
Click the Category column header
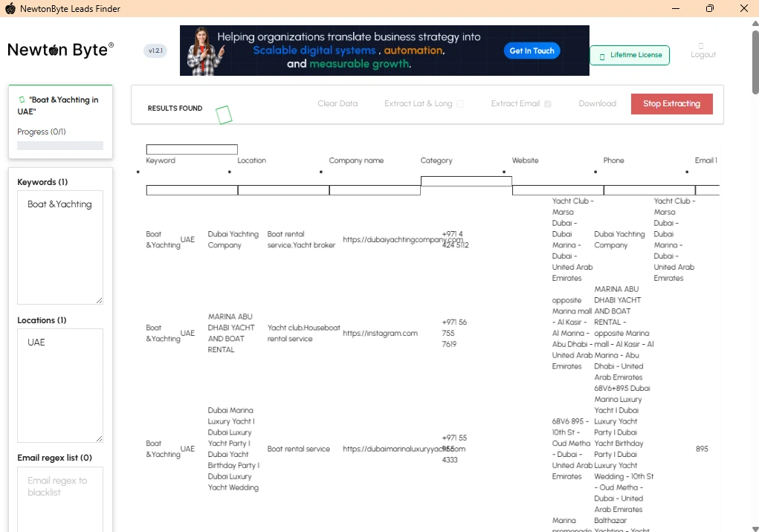[436, 160]
